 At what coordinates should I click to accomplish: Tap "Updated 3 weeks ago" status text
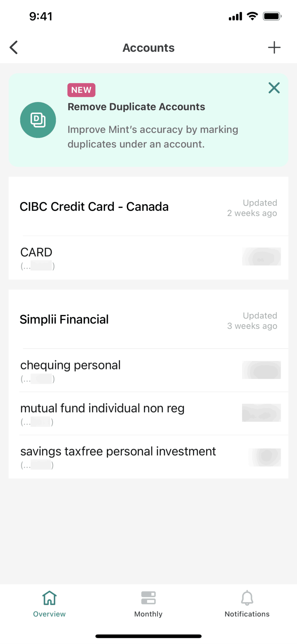tap(252, 321)
